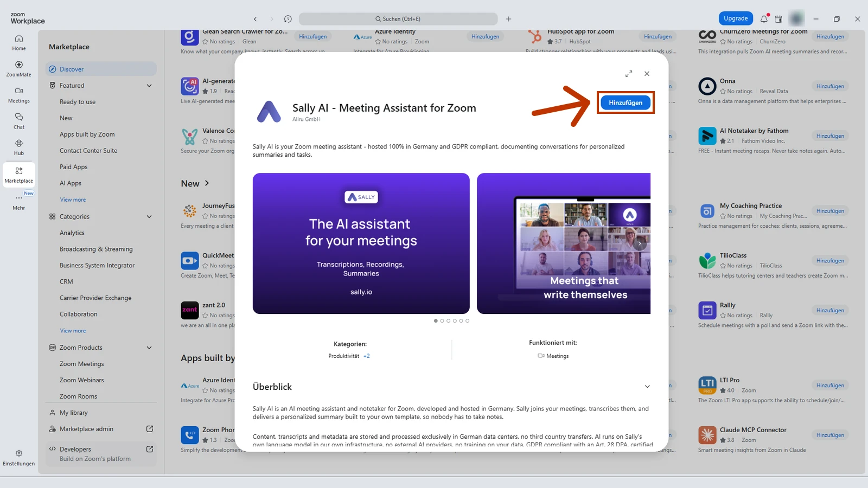Collapse the Zoom Products section chevron
Viewport: 868px width, 488px height.
pos(149,348)
